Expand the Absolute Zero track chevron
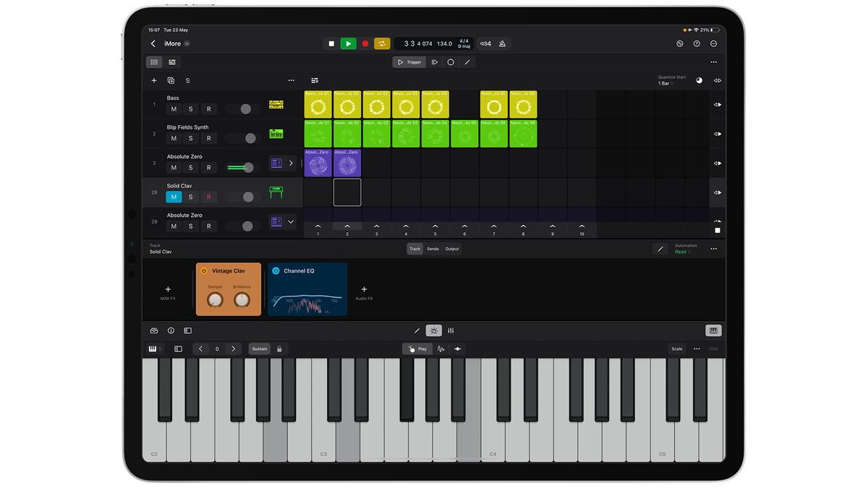868x488 pixels. click(x=292, y=163)
